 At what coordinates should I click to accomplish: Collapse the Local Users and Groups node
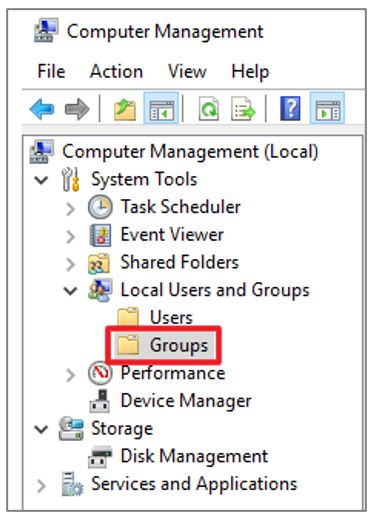pyautogui.click(x=71, y=291)
